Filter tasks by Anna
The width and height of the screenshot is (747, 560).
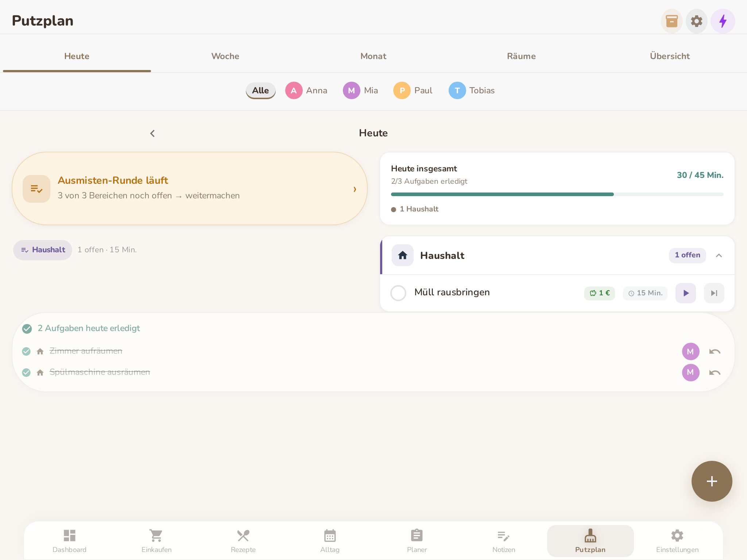[306, 90]
